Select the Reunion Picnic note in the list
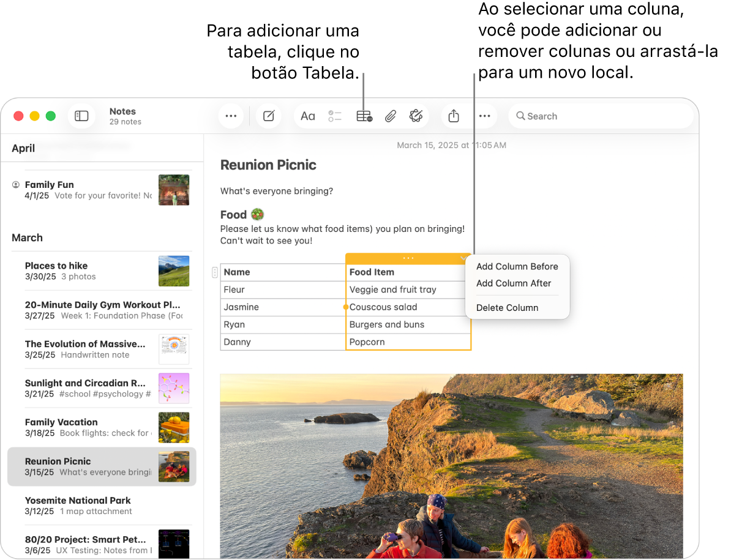 coord(102,467)
